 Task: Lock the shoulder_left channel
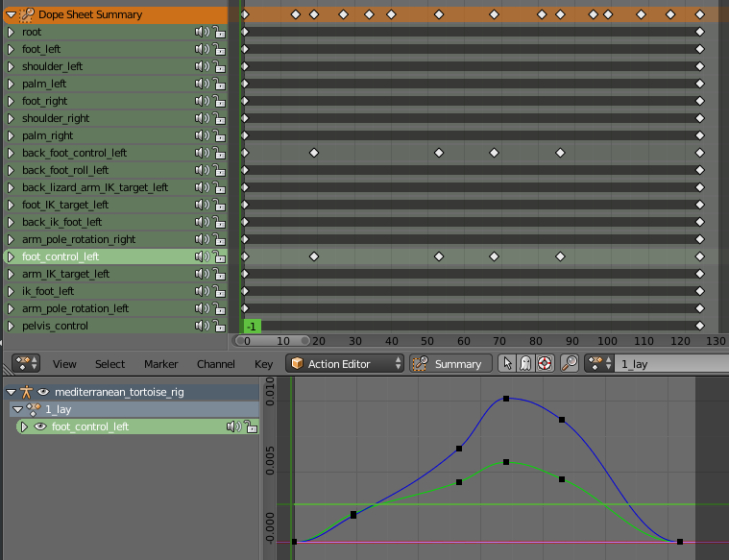point(219,66)
